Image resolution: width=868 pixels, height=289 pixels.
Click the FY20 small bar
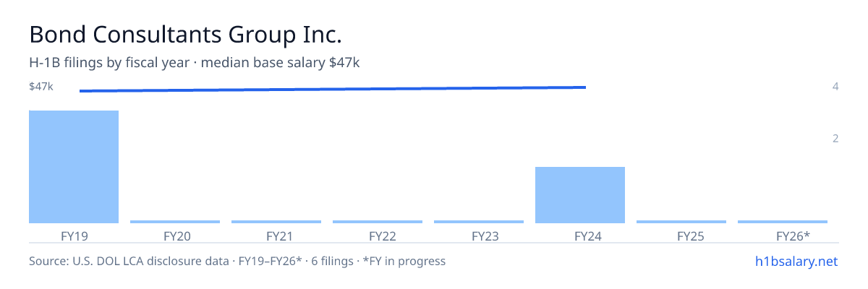pos(175,222)
